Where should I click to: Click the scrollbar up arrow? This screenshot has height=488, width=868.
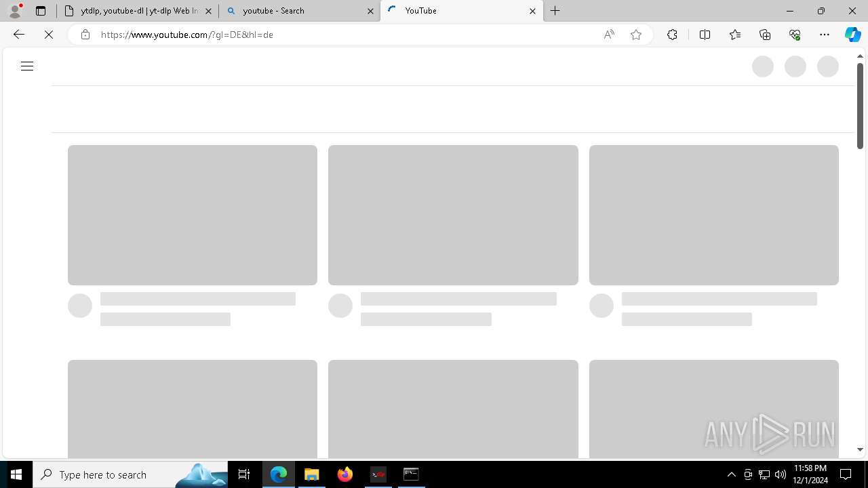point(860,56)
